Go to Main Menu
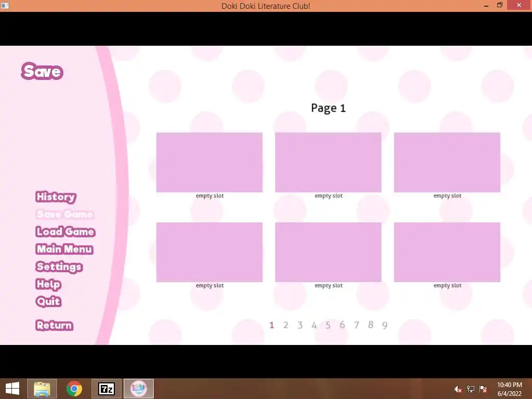Image resolution: width=532 pixels, height=399 pixels. click(64, 249)
